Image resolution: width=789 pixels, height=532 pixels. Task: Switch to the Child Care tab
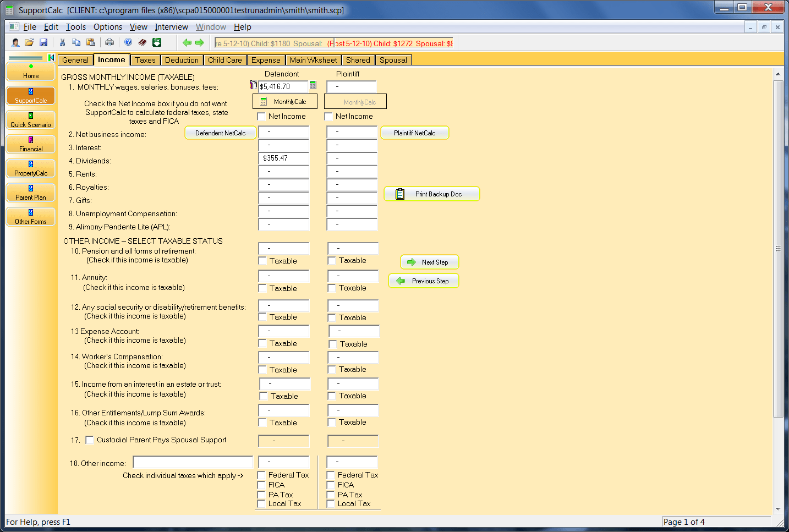(224, 60)
